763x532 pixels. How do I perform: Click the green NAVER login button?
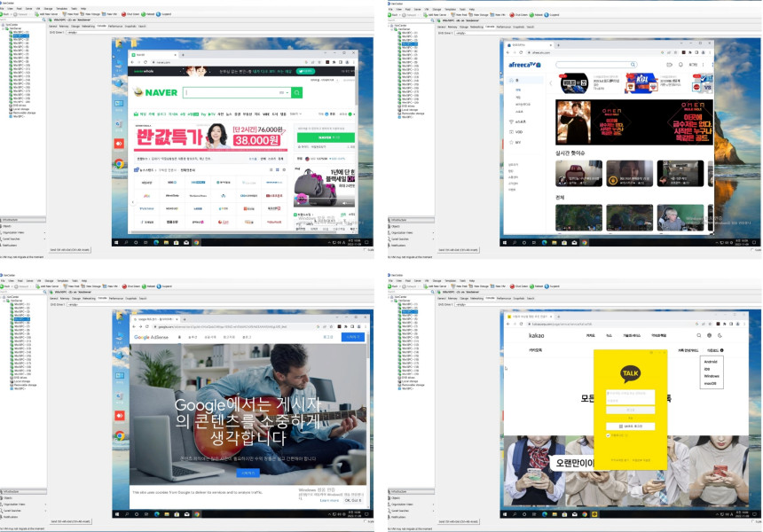(326, 137)
